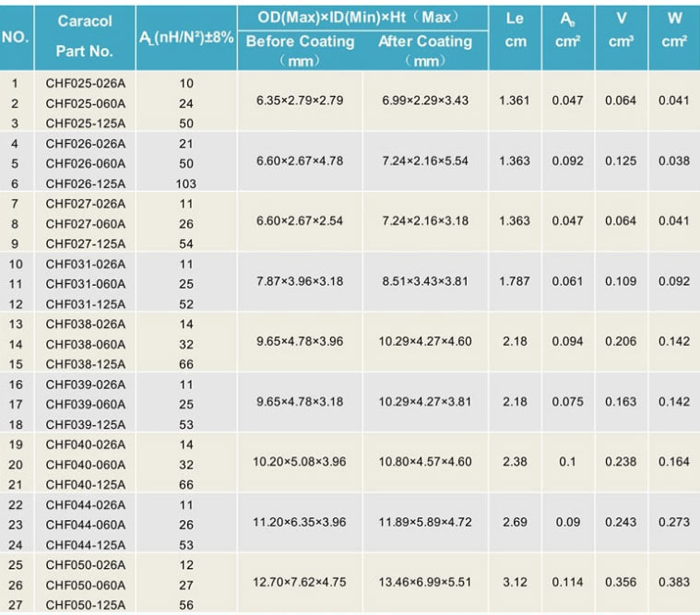Click before-coating size 11.20×6.35×3.96
The height and width of the screenshot is (615, 700).
300,522
